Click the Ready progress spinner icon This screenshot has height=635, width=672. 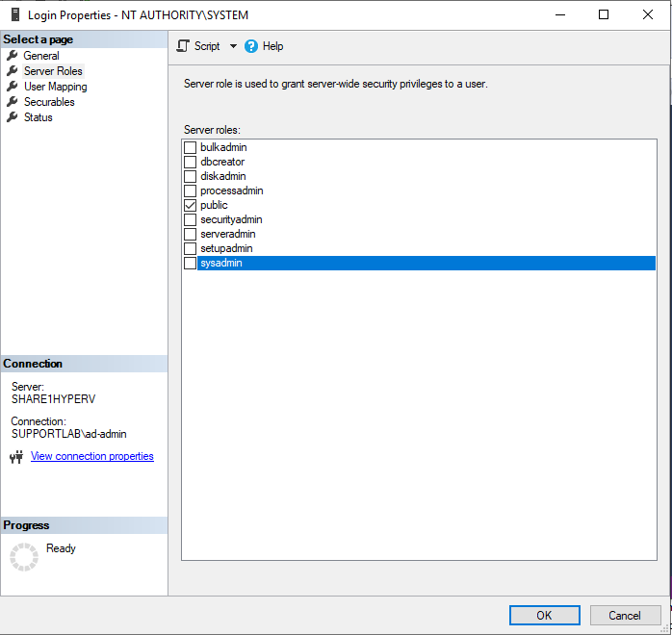24,557
